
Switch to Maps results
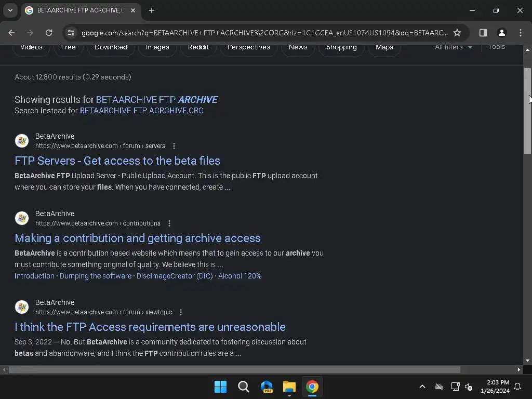click(x=384, y=47)
